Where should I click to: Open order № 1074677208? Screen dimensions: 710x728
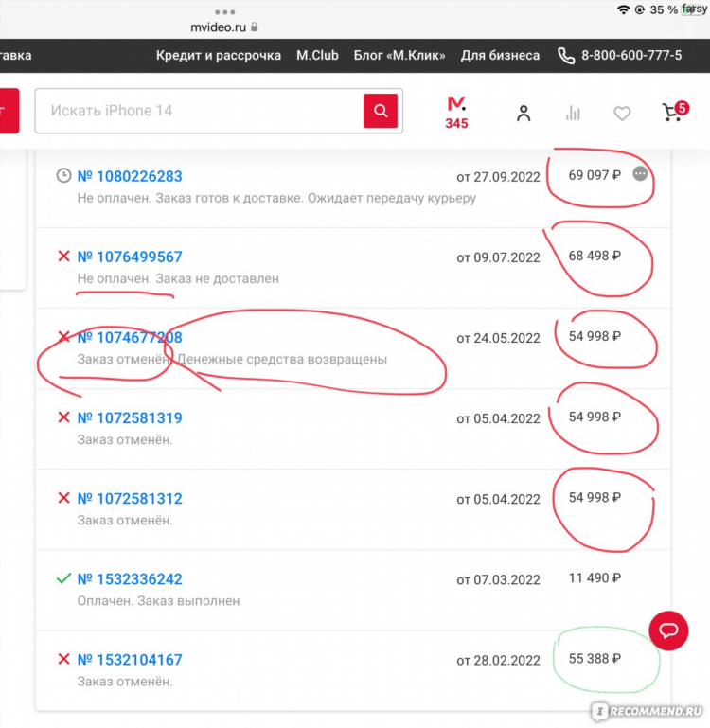click(130, 338)
